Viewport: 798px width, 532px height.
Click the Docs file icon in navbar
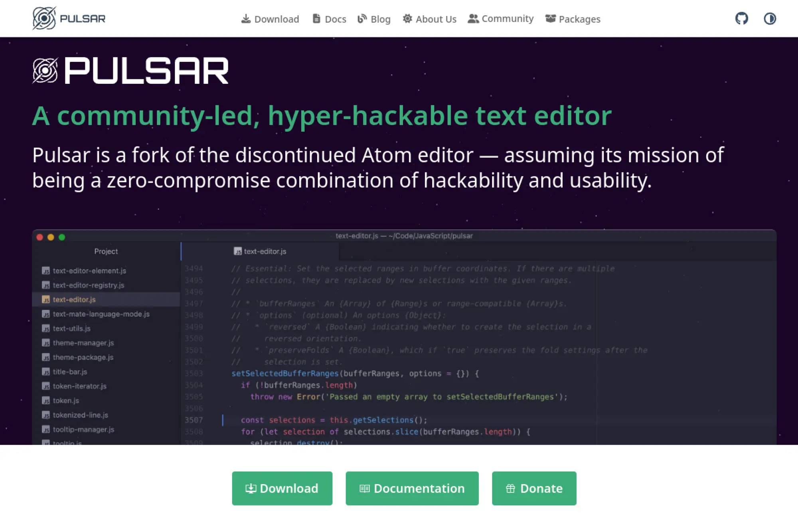316,19
